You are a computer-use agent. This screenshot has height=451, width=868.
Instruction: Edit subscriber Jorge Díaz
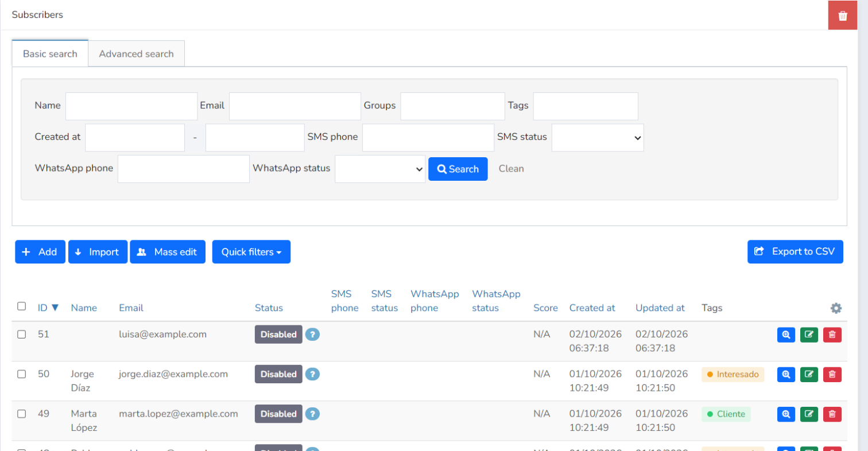(809, 375)
